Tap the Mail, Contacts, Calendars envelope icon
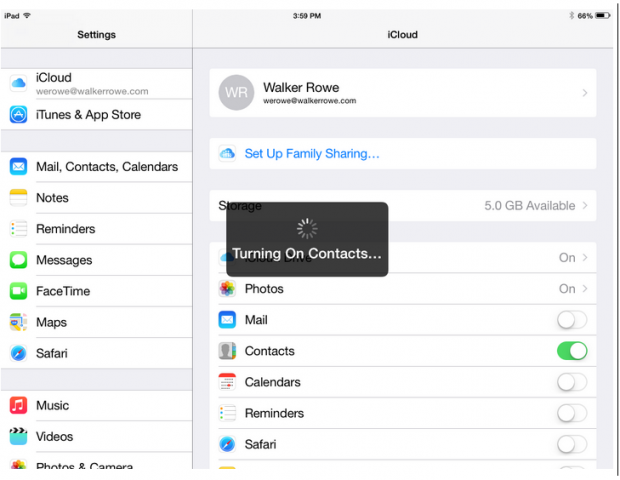Image resolution: width=620 pixels, height=480 pixels. pyautogui.click(x=18, y=166)
